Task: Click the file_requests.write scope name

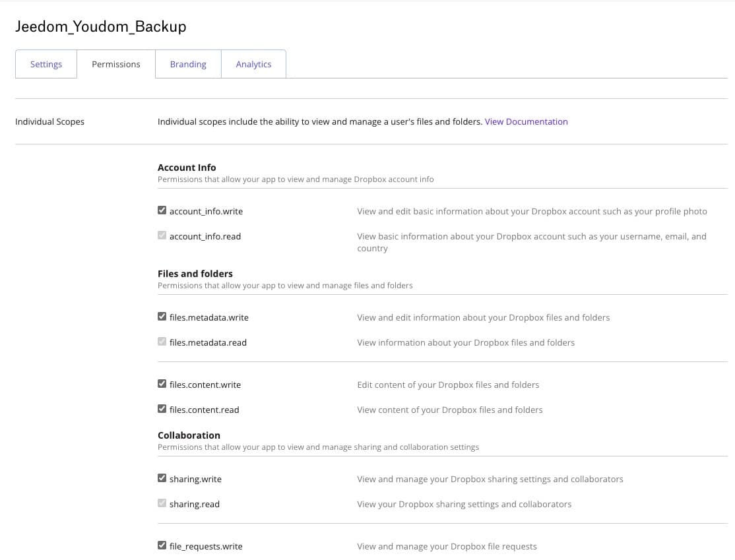Action: click(x=206, y=546)
